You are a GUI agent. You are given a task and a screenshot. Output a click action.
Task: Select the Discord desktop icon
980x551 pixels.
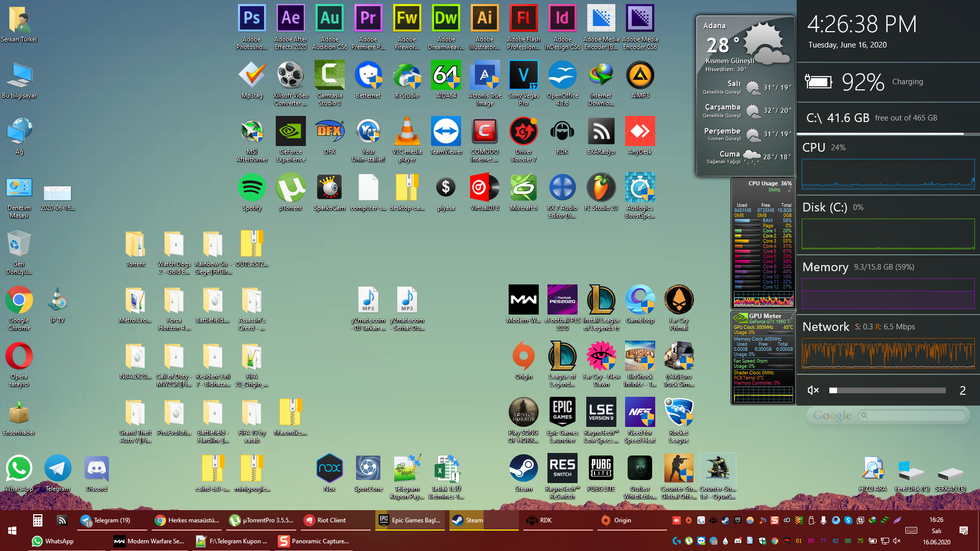tap(97, 473)
